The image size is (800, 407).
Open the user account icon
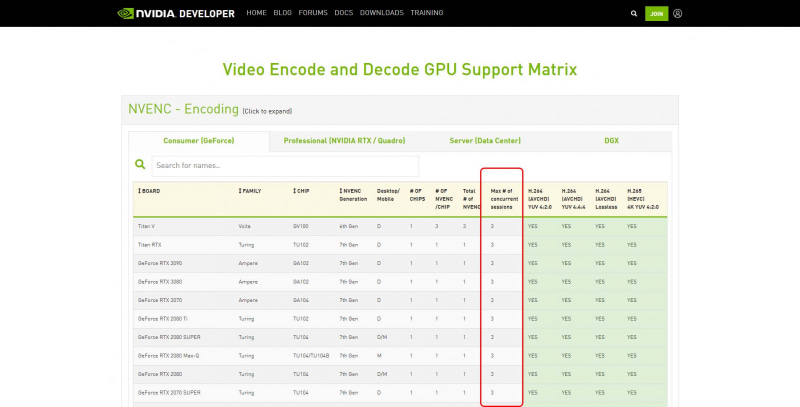coord(678,14)
